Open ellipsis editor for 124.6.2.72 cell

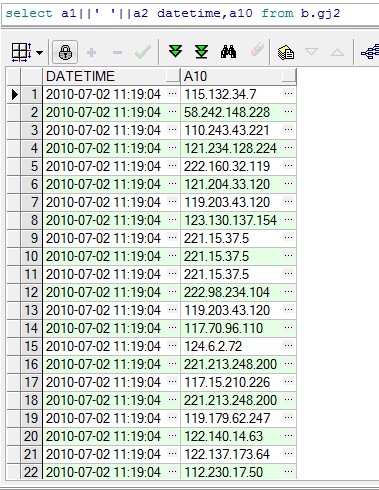pos(289,345)
